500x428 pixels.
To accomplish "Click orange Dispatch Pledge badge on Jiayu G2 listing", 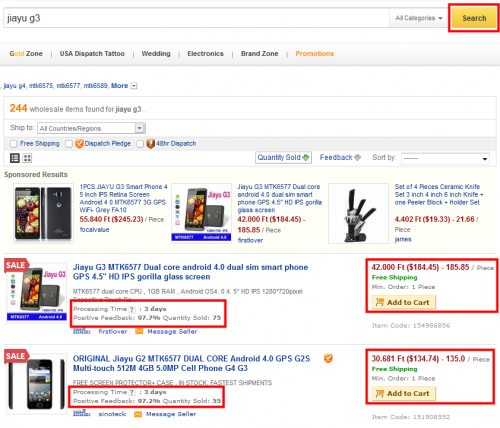I will [x=328, y=358].
